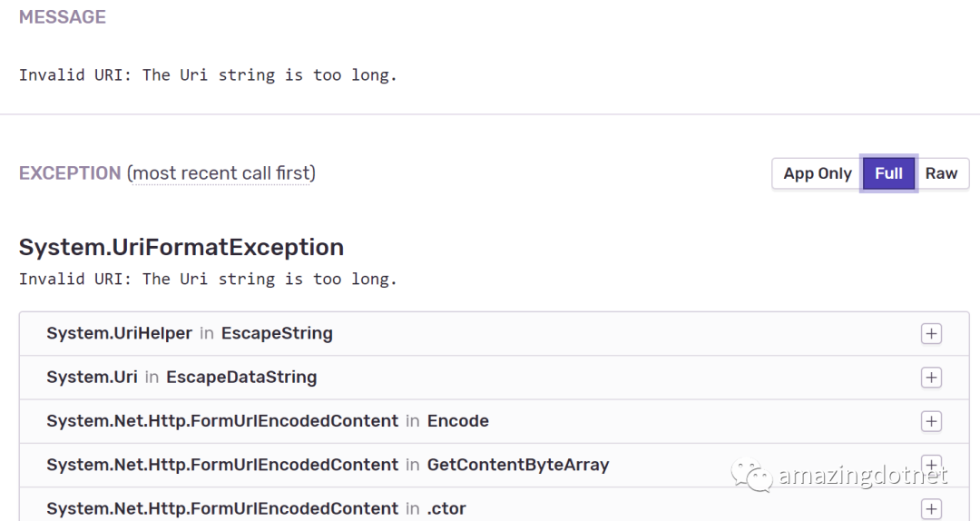Viewport: 980px width, 521px height.
Task: Click the MESSAGE section heading
Action: coord(63,17)
